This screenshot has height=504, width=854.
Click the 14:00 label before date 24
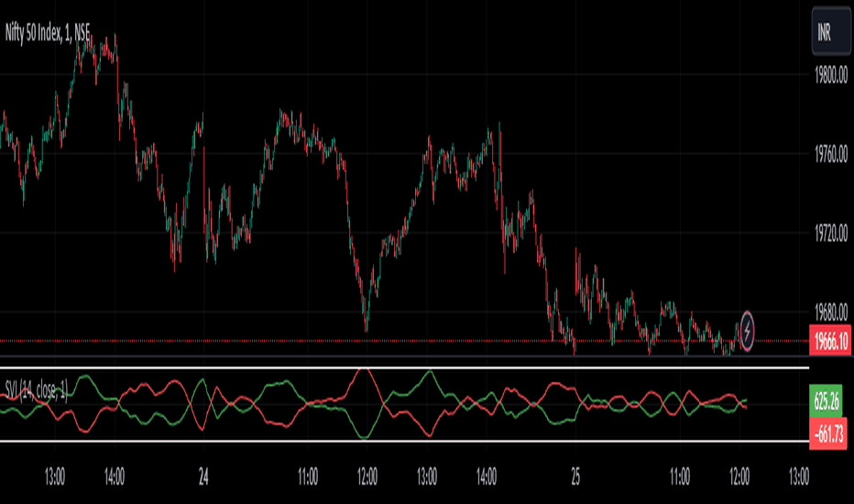coord(114,477)
